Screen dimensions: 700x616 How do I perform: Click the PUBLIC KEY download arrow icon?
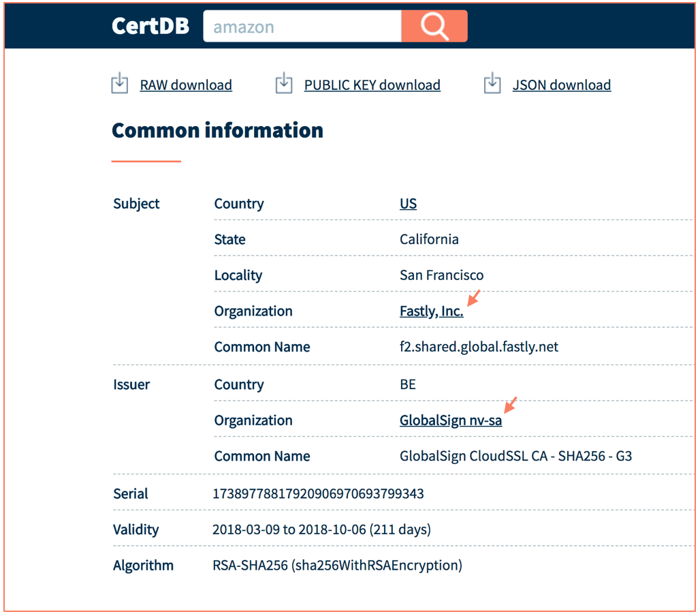tap(283, 83)
